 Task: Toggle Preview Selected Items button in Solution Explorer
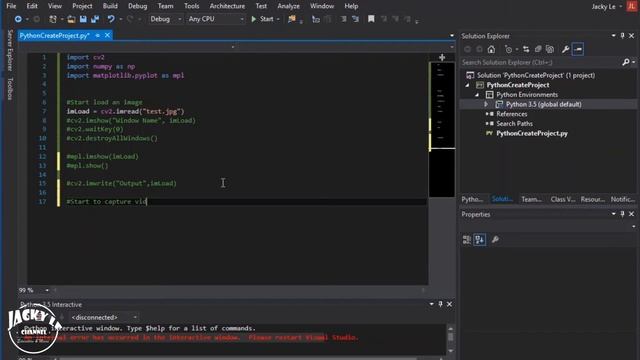578,49
